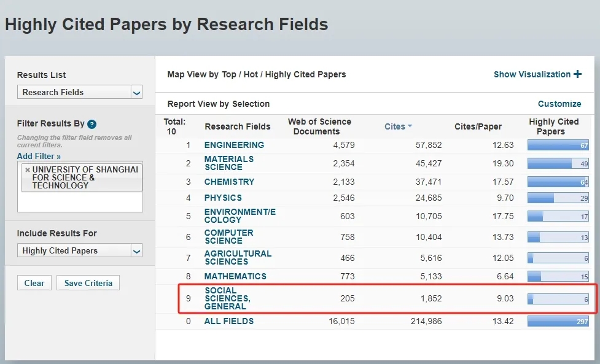
Task: Switch map view to Top papers
Action: (x=229, y=74)
